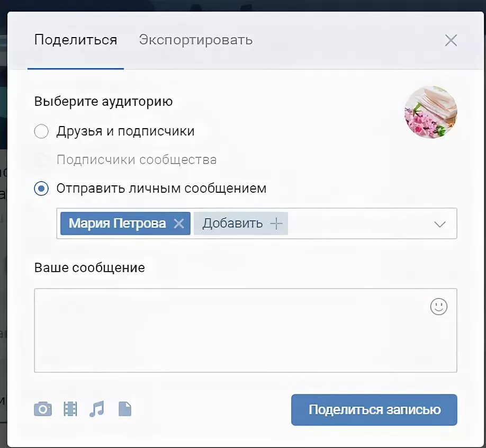486x448 pixels.
Task: Attach audio via the music note icon
Action: [x=97, y=409]
